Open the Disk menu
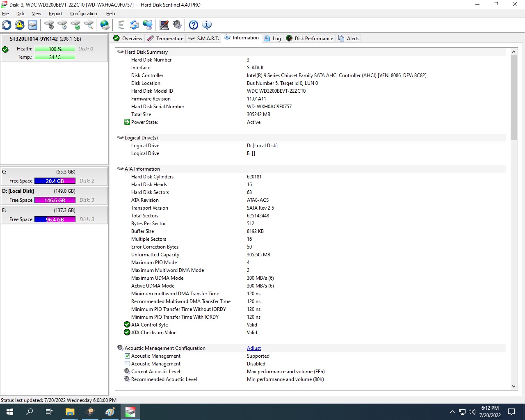Image resolution: width=525 pixels, height=420 pixels. pos(21,14)
